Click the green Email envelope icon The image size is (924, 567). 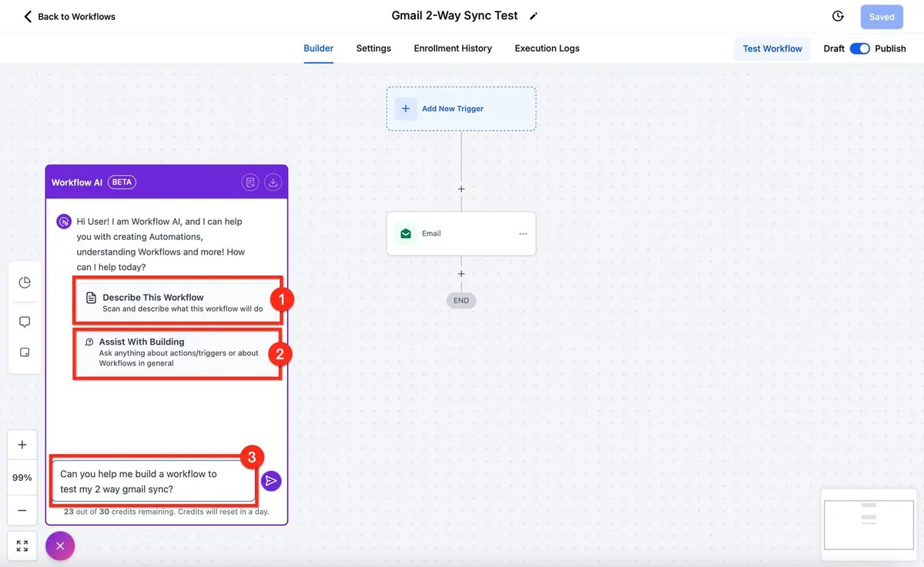406,234
